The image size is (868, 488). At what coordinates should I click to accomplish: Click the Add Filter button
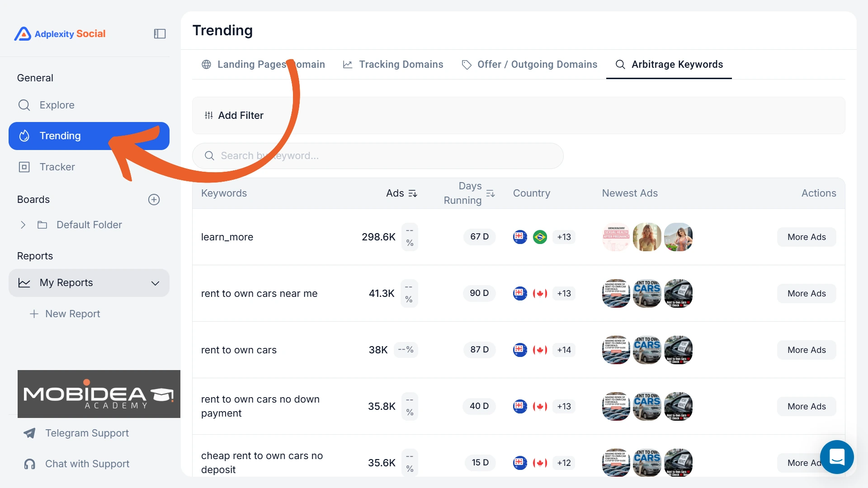point(234,115)
